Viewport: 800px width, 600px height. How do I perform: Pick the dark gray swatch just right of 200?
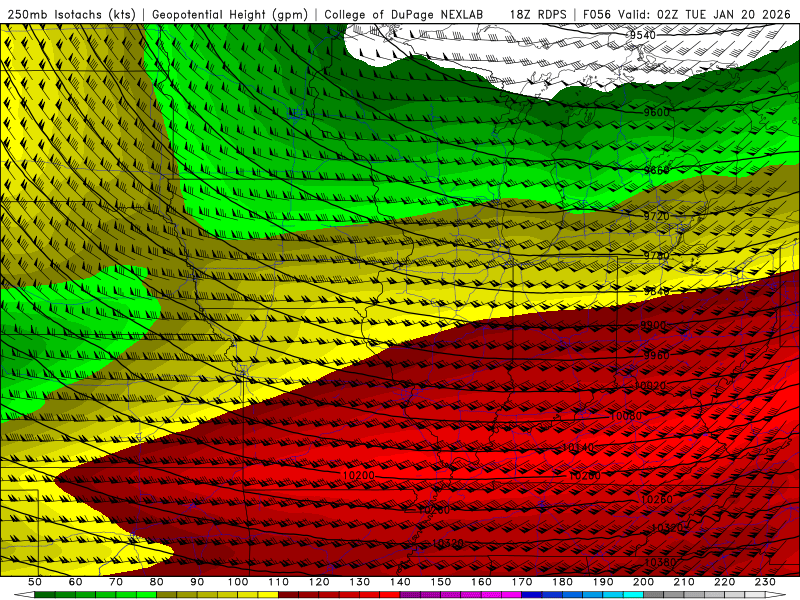pyautogui.click(x=654, y=595)
